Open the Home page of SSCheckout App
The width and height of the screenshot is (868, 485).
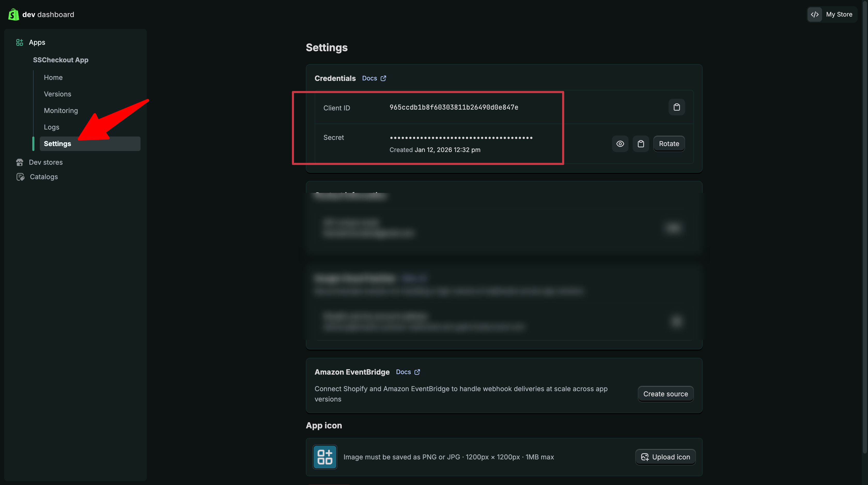53,77
